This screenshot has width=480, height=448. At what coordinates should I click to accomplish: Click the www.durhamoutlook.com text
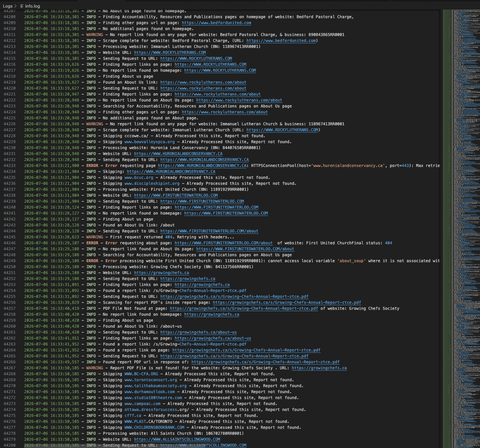coord(150,392)
